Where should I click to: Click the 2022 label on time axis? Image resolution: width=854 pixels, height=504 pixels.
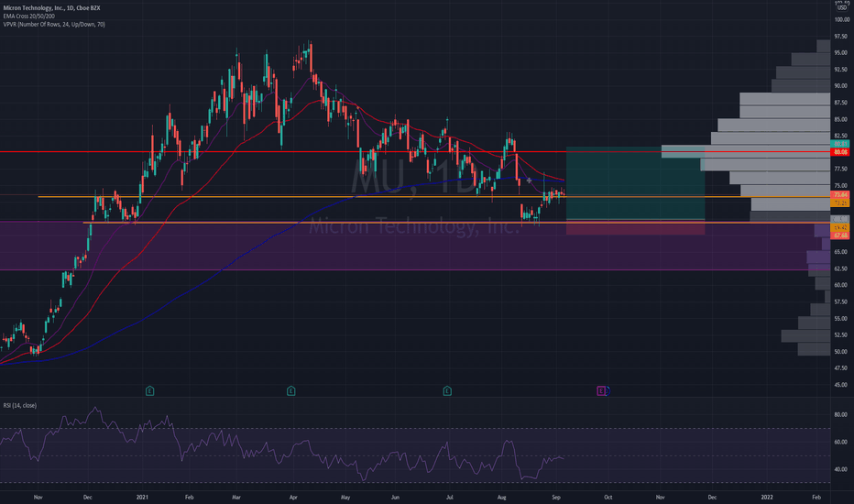(x=767, y=497)
